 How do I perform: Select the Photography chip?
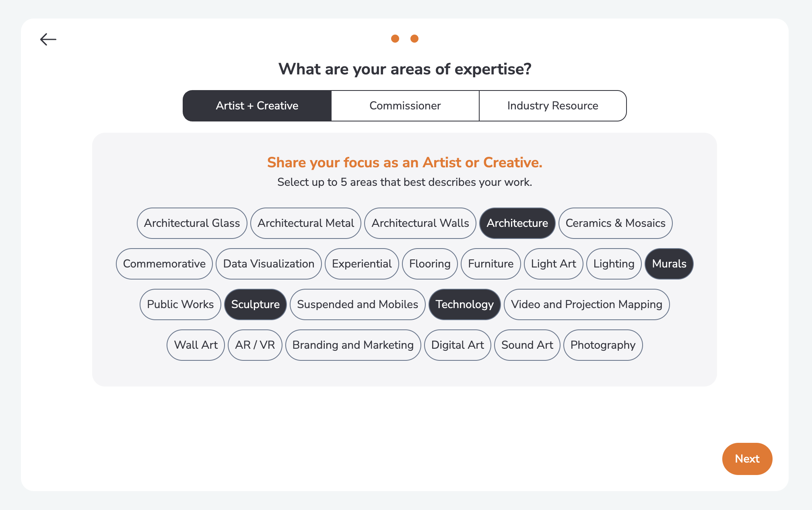603,345
